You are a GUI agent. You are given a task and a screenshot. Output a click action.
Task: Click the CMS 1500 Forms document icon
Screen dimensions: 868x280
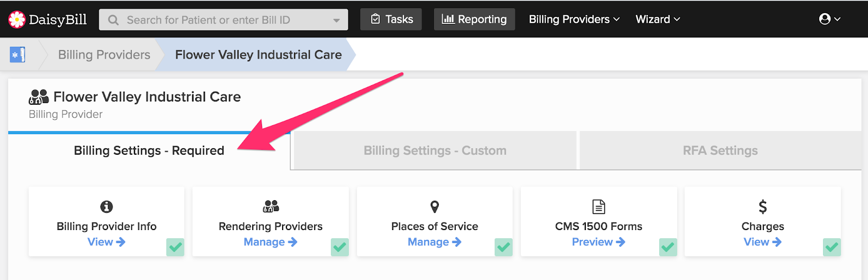click(x=599, y=207)
